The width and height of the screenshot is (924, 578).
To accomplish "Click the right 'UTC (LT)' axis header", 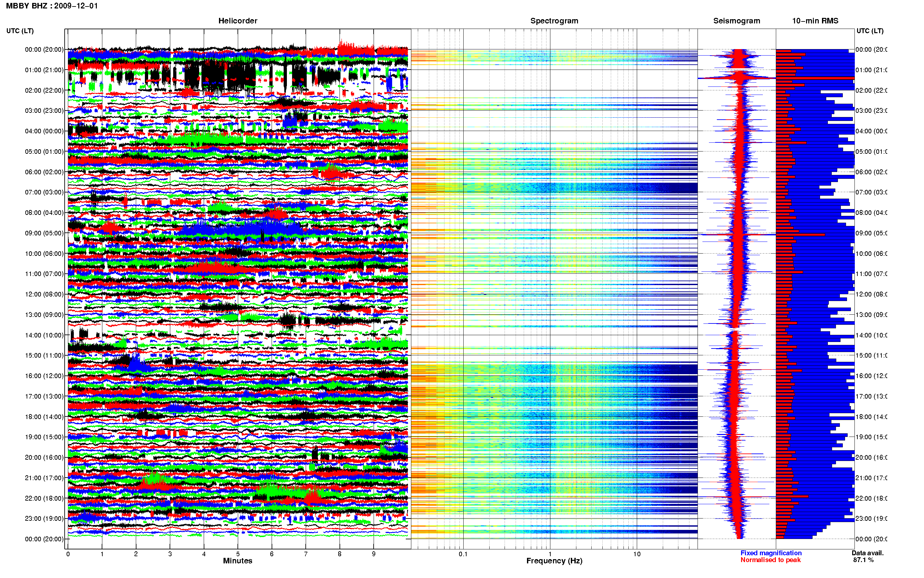I will pyautogui.click(x=870, y=31).
